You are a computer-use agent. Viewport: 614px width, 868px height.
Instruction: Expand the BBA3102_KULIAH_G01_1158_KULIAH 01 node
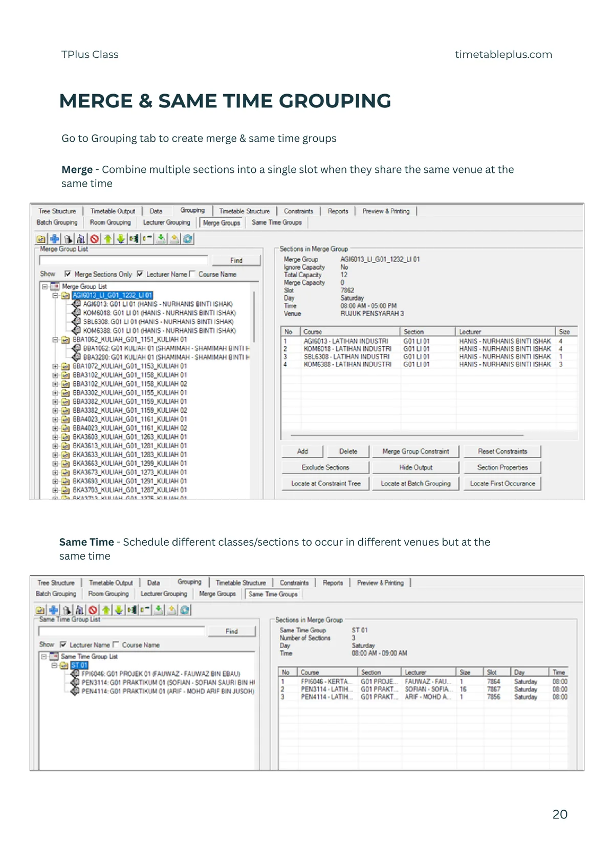coord(55,375)
